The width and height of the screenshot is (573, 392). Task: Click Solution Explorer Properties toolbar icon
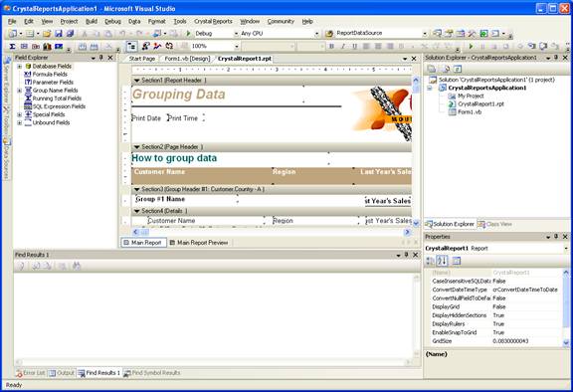point(432,69)
